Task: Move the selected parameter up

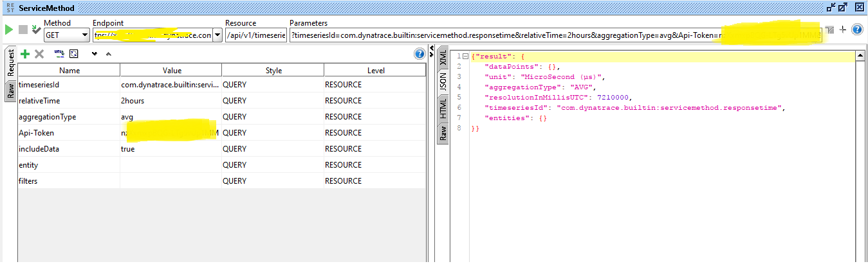Action: tap(108, 54)
